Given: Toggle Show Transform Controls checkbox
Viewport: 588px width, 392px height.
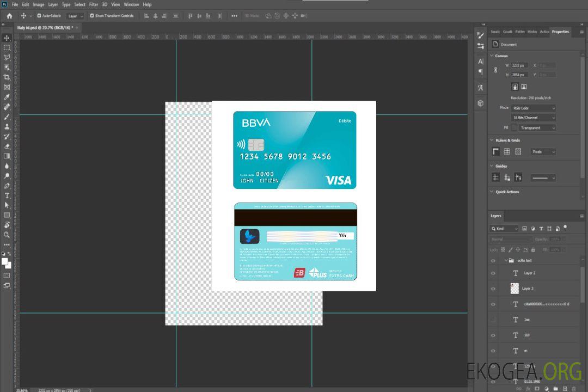Looking at the screenshot, I should [92, 16].
